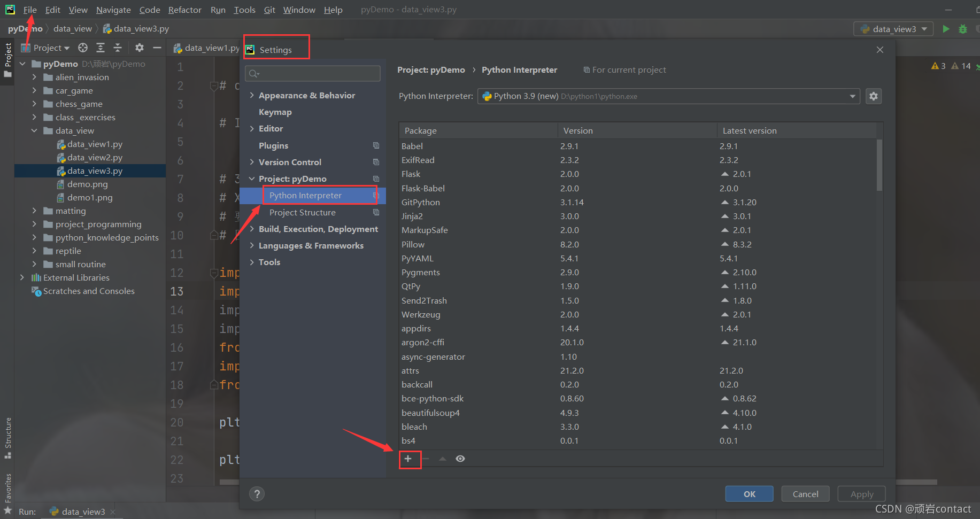980x519 pixels.
Task: Expand External Libraries node
Action: tap(22, 277)
